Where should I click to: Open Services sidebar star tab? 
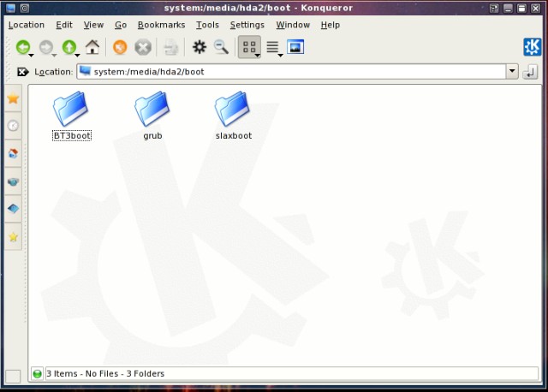pos(13,237)
